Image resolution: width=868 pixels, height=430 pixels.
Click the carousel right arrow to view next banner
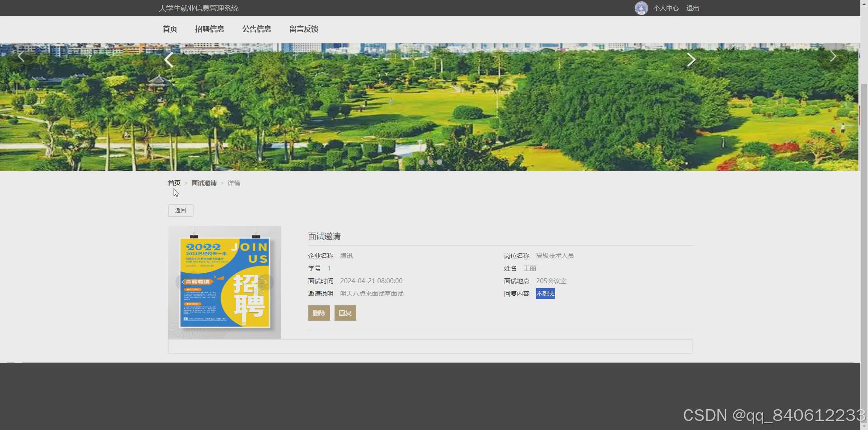[833, 56]
